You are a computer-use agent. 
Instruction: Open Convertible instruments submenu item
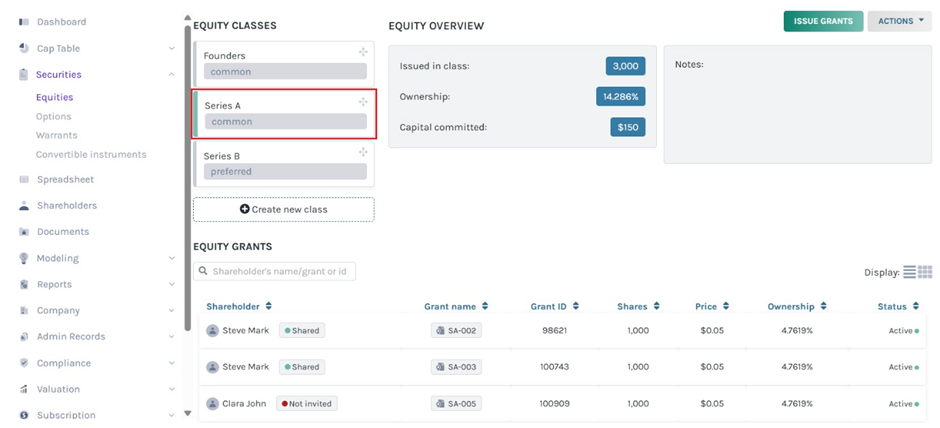tap(91, 155)
